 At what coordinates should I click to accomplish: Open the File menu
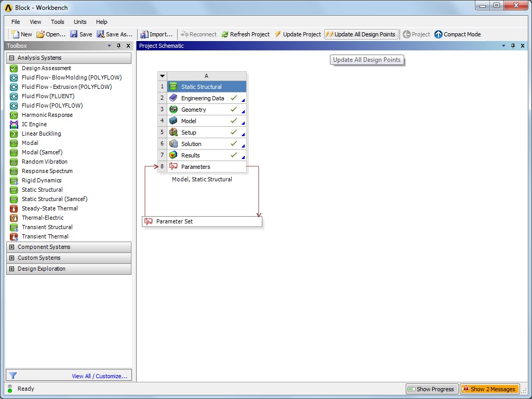point(16,22)
